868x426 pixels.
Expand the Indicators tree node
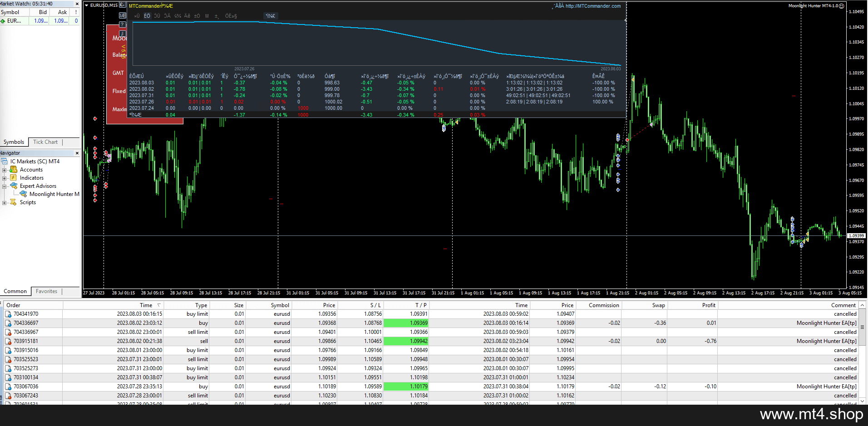tap(5, 178)
